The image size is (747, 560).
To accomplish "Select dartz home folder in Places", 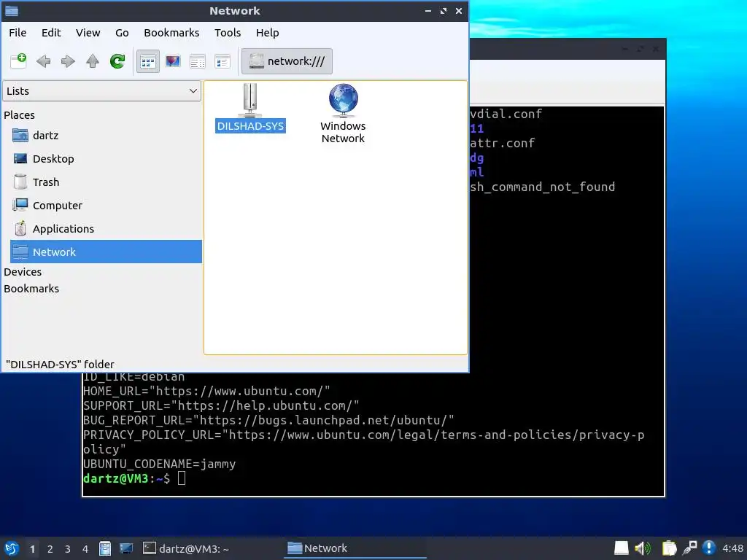I will (106, 135).
